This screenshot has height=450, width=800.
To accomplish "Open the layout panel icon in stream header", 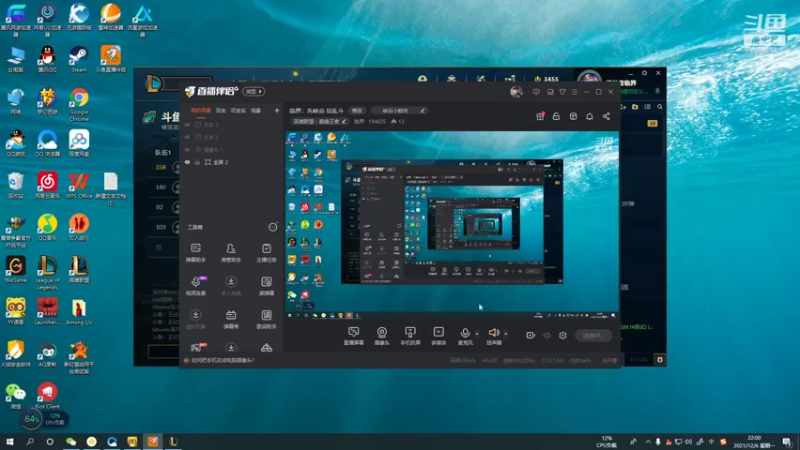I will tap(573, 116).
